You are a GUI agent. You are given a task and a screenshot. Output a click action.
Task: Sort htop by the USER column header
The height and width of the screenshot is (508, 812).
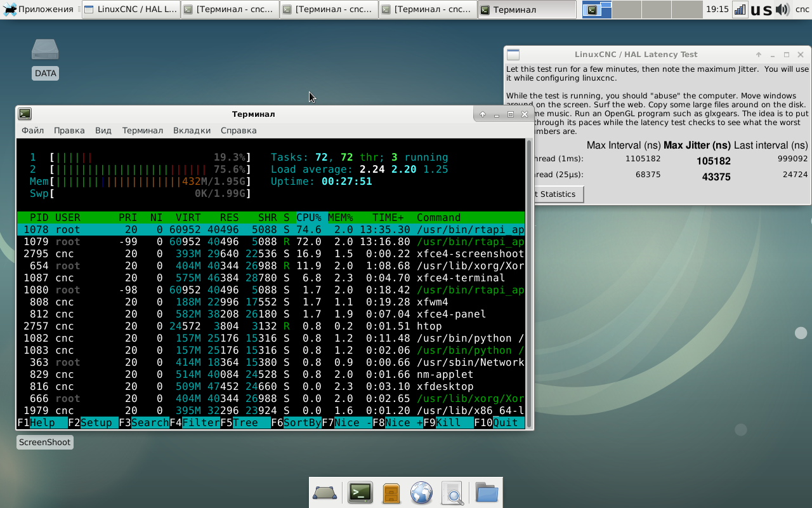point(68,217)
